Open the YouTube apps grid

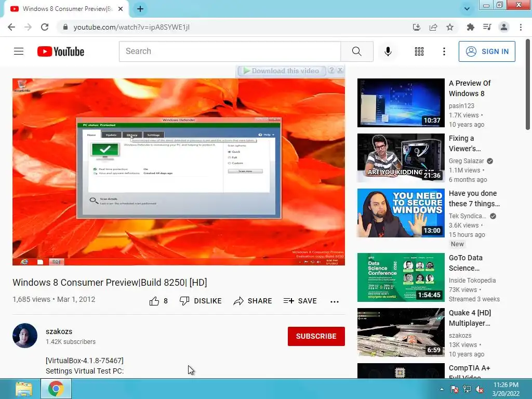419,51
